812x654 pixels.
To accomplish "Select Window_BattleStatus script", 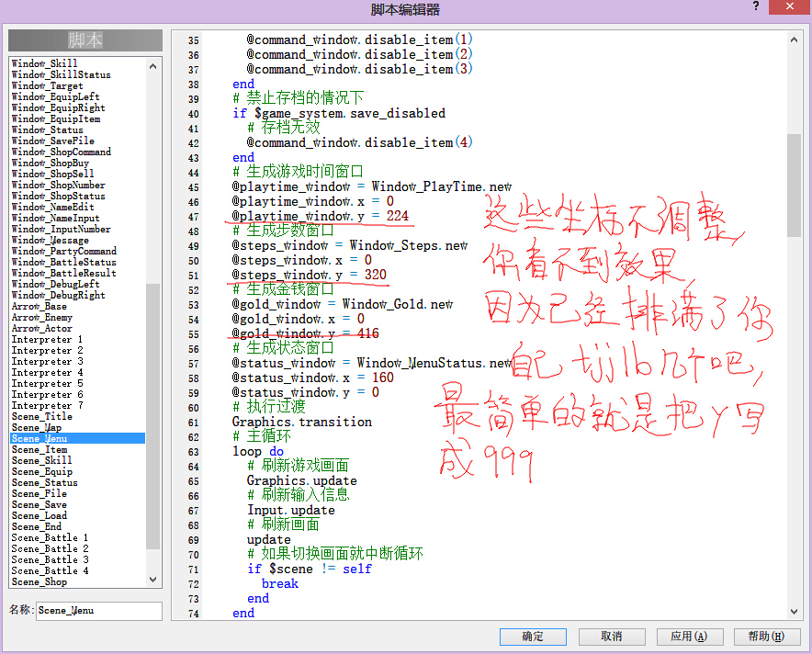I will point(63,262).
